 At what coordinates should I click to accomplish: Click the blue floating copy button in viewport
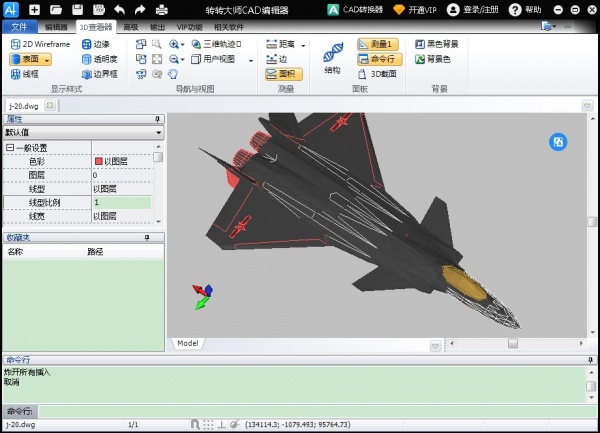[557, 142]
